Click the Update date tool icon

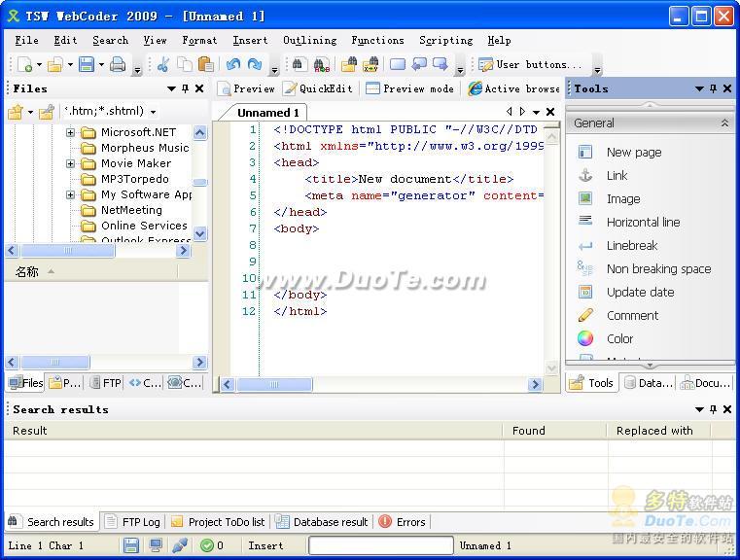585,292
